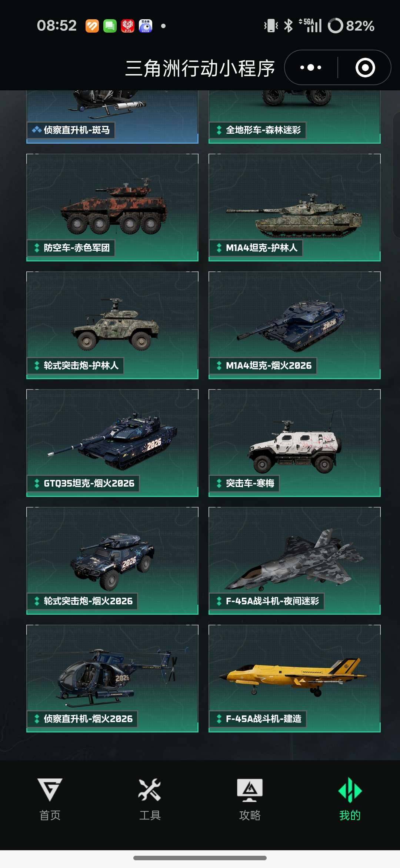Select M1A4坦克-护林人 tank skin
400x868 pixels.
click(x=294, y=207)
